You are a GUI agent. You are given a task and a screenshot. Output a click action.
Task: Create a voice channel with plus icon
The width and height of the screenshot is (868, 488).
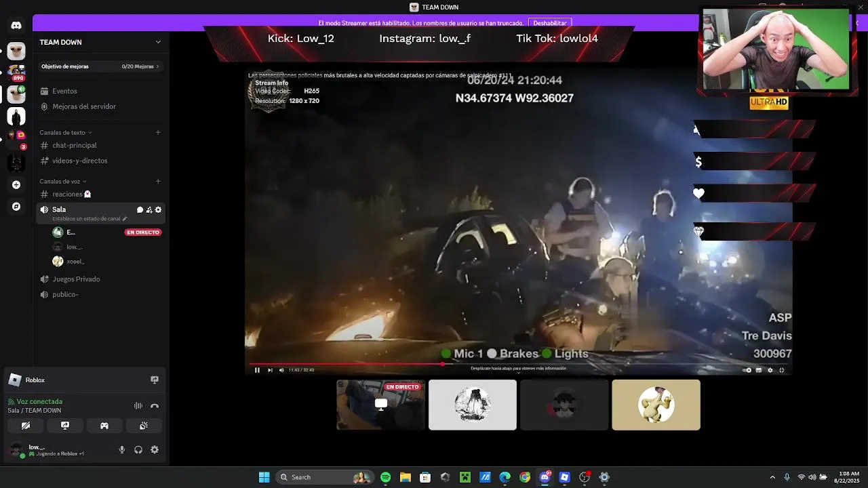(158, 182)
